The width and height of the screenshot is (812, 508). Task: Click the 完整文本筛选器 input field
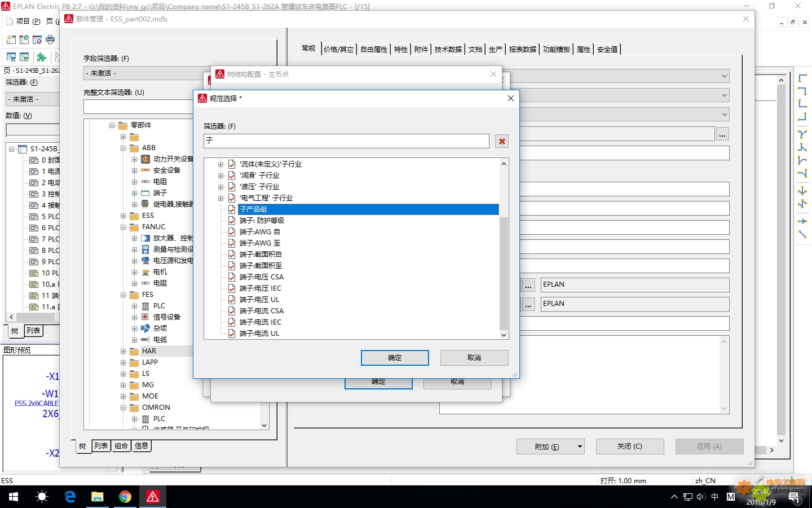138,107
